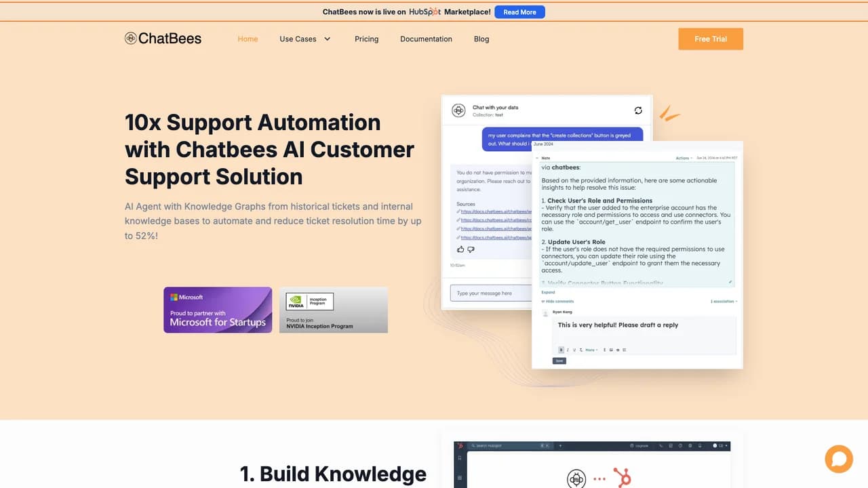
Task: Click the ChatBees logo icon
Action: coord(131,39)
